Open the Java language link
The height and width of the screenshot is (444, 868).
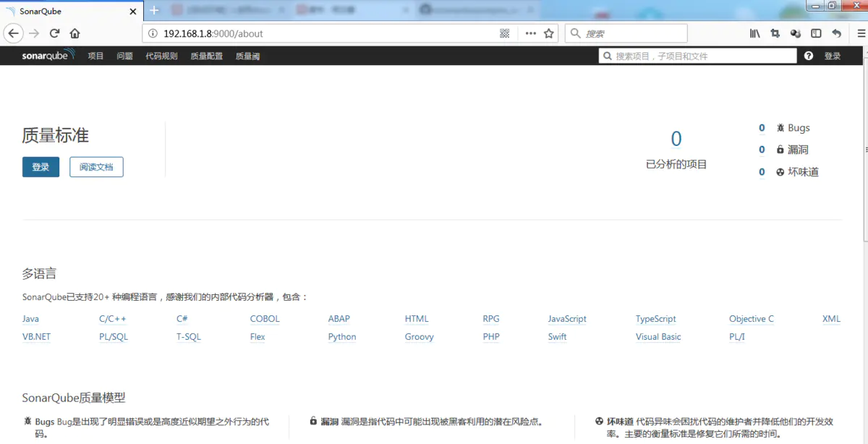pos(30,319)
